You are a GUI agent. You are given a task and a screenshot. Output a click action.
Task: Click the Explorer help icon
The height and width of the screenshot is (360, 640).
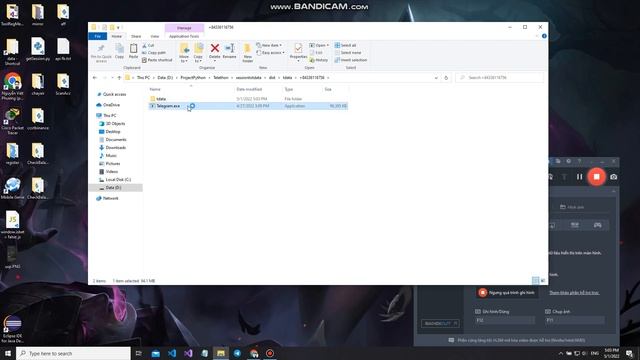(544, 36)
